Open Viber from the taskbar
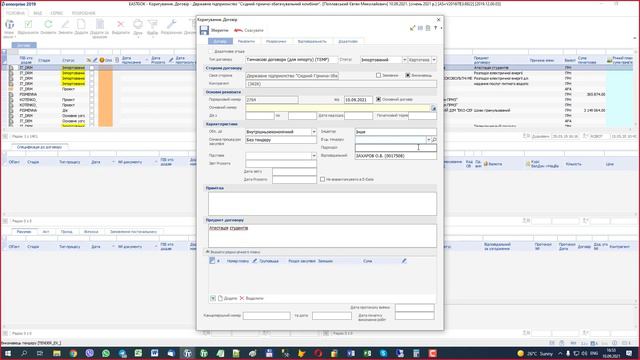Screen dimensions: 640x360 click(x=89, y=353)
